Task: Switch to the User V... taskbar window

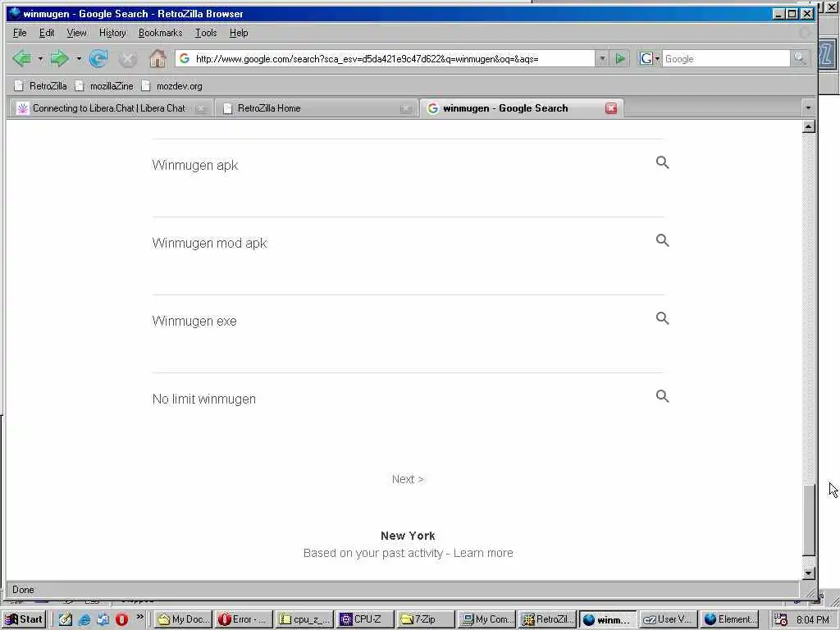Action: pos(669,619)
